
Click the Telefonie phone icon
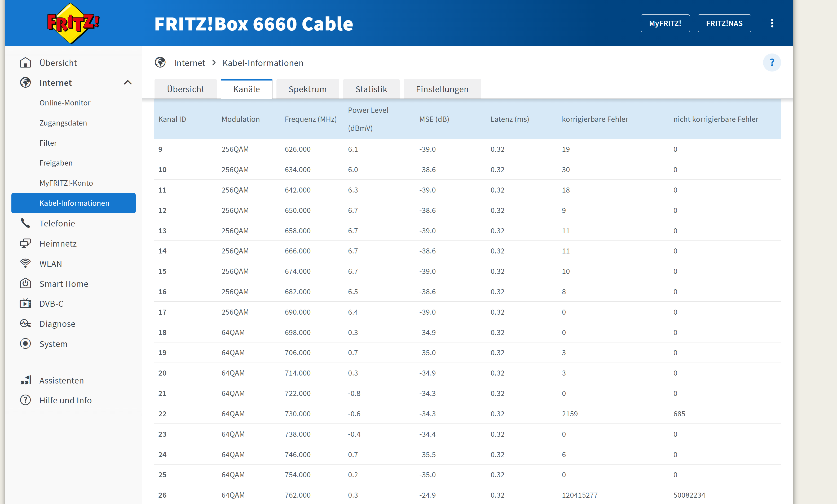pyautogui.click(x=25, y=223)
